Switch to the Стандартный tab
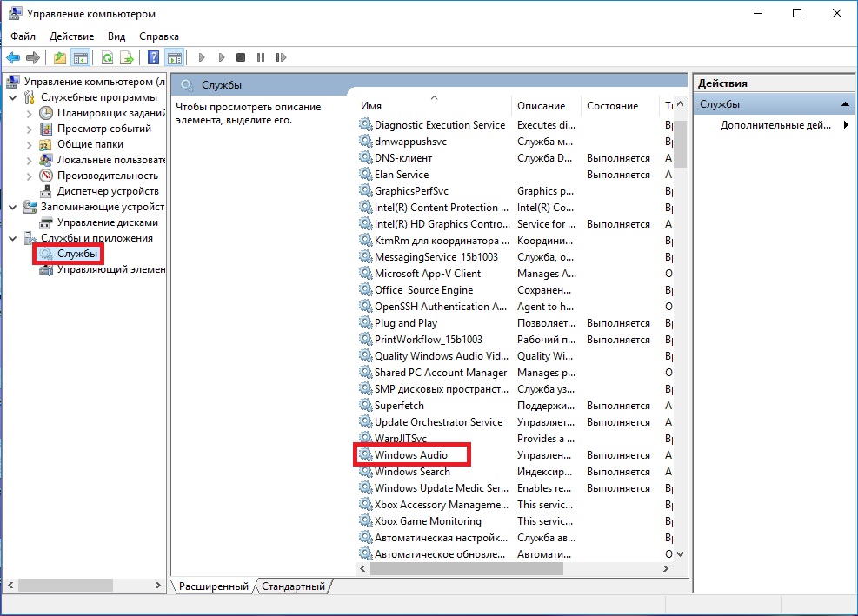Screen dimensions: 858x616 pyautogui.click(x=293, y=586)
